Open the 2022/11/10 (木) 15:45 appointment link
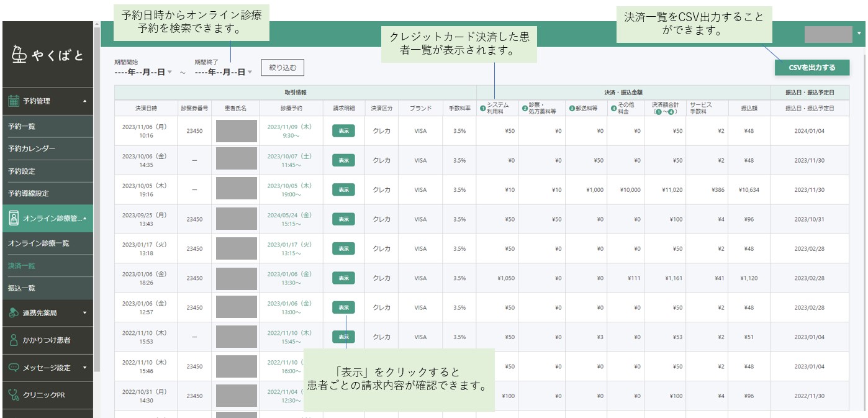 [291, 337]
